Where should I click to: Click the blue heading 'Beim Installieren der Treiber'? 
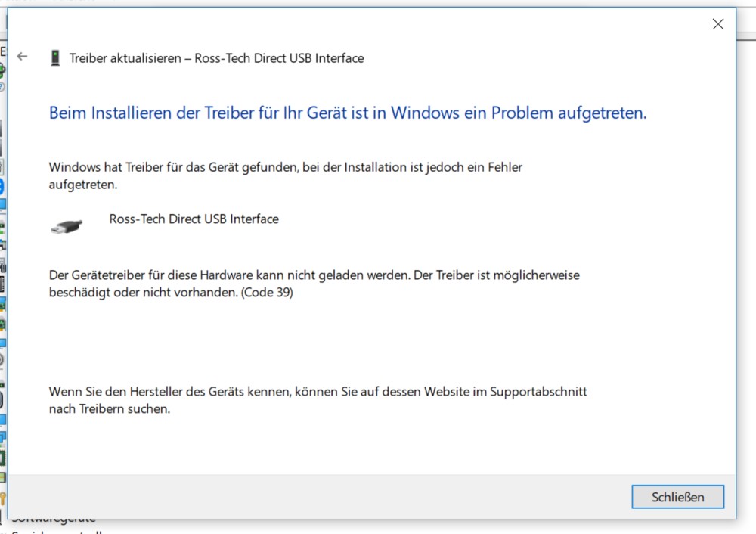348,113
